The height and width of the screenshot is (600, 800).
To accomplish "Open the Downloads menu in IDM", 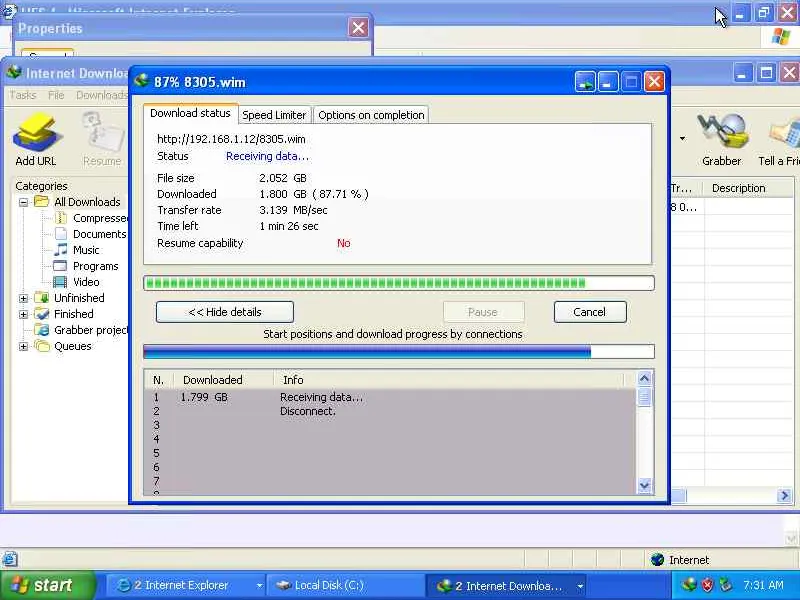I will [x=101, y=95].
